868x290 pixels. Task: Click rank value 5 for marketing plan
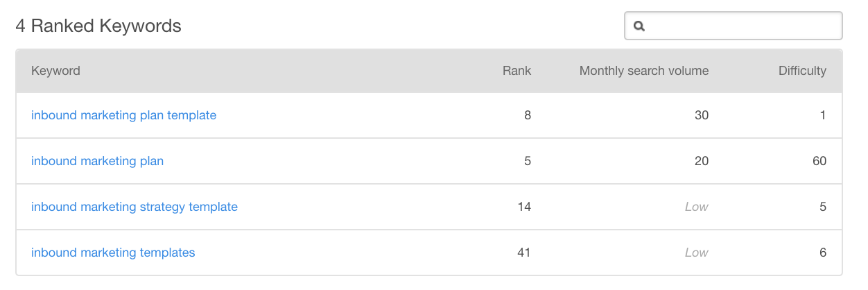528,161
